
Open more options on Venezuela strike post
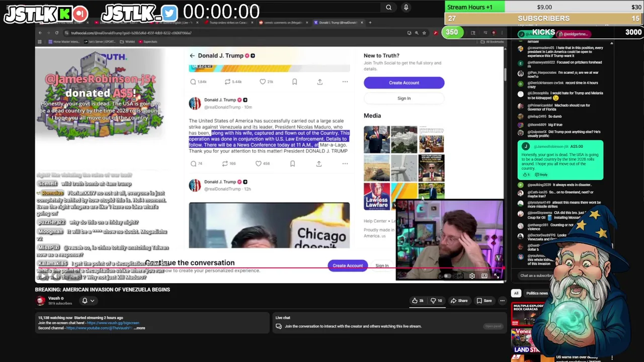(345, 163)
